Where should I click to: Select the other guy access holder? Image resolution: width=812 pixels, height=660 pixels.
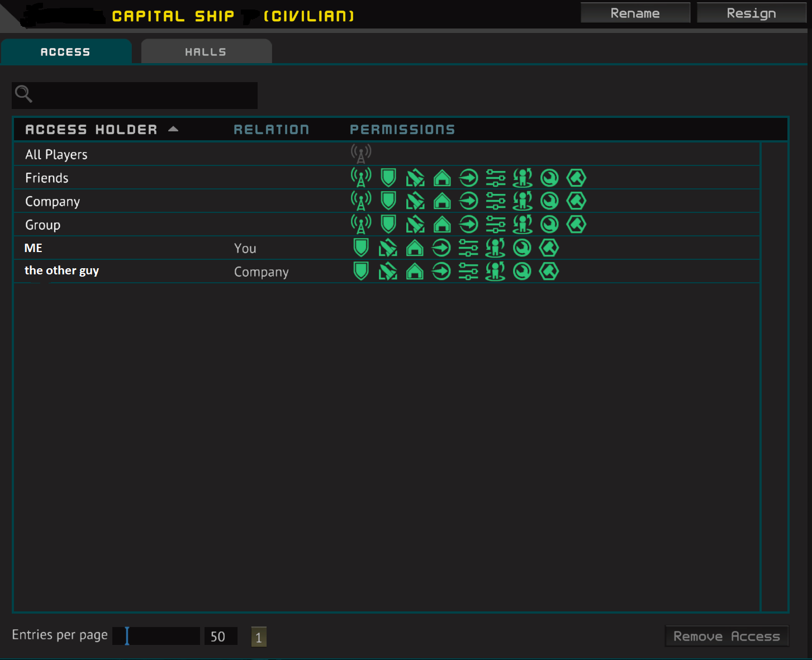tap(387, 271)
